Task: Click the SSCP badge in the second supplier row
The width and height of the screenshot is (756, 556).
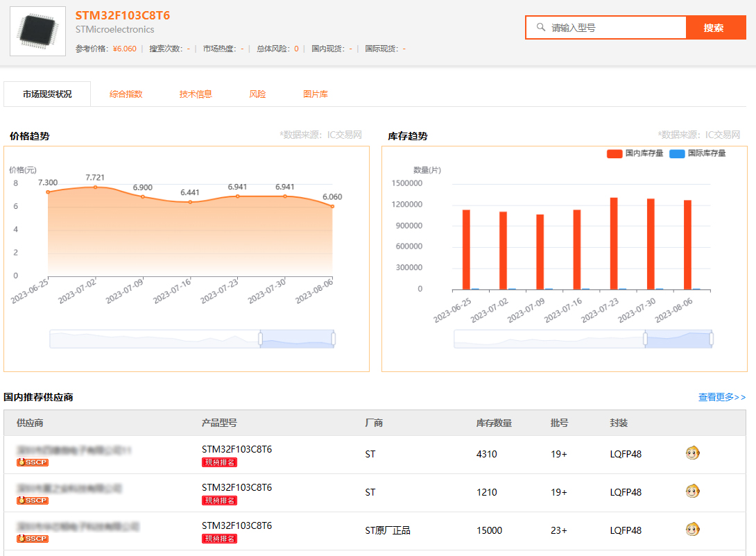Action: [x=33, y=500]
